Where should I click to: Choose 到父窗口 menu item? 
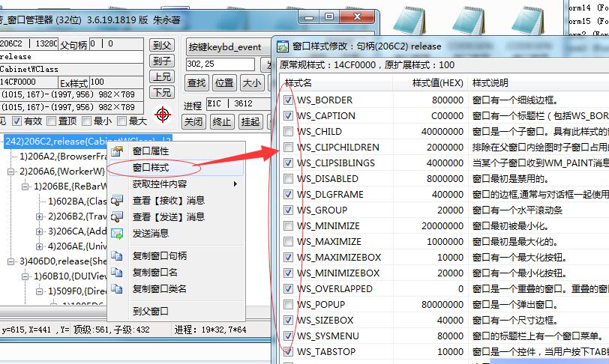point(176,311)
